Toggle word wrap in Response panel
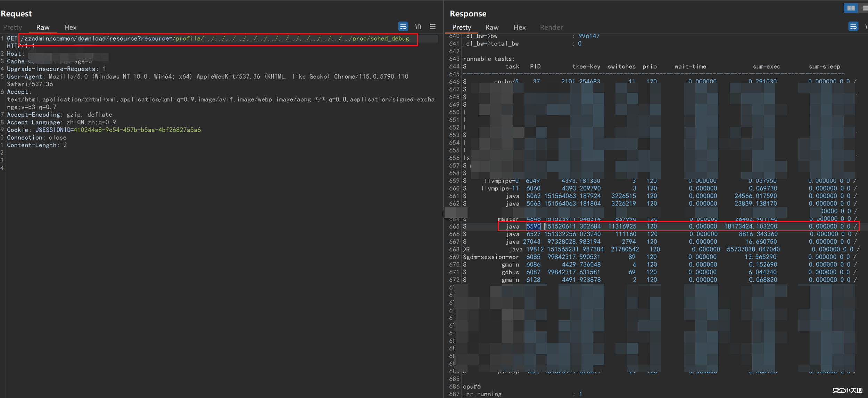 click(x=853, y=26)
